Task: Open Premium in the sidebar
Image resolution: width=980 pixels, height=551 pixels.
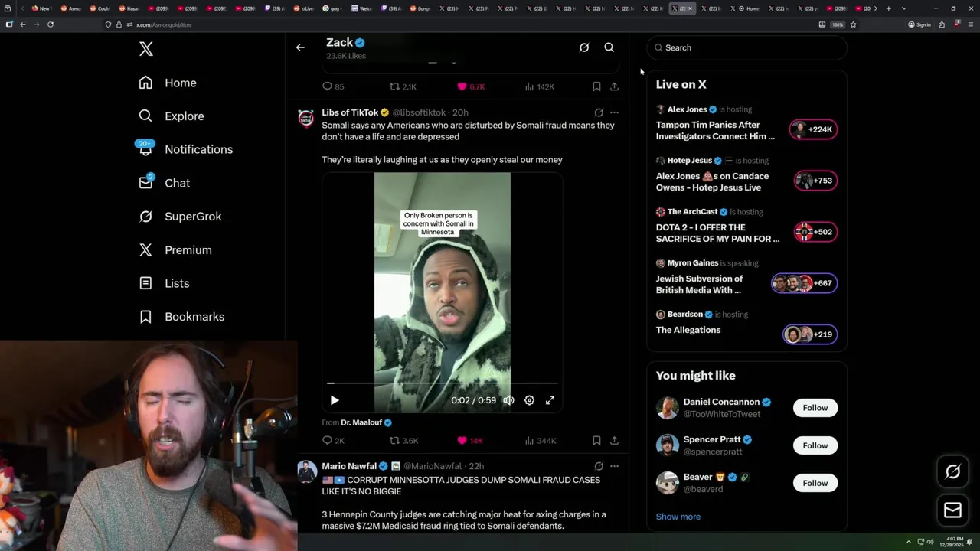Action: click(x=175, y=250)
